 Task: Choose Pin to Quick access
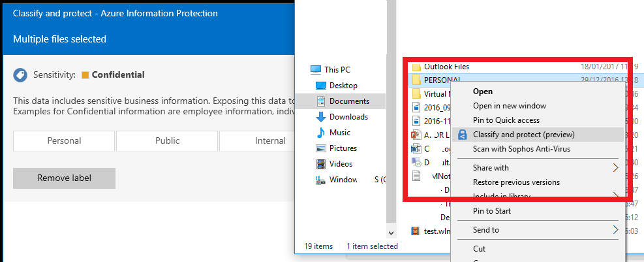point(506,120)
